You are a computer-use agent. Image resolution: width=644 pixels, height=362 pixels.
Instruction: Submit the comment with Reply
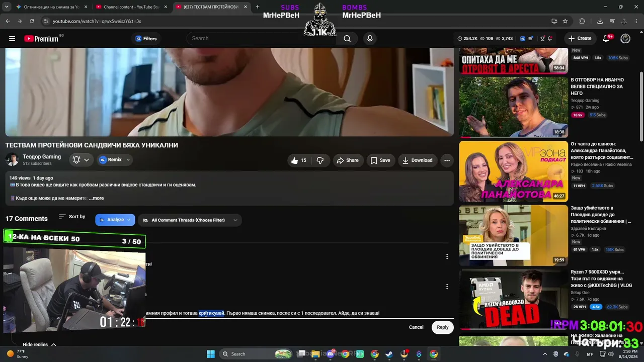tap(443, 327)
